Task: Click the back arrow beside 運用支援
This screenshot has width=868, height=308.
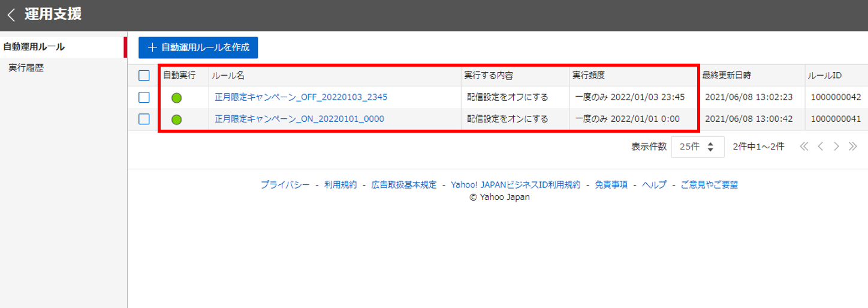Action: click(x=11, y=15)
